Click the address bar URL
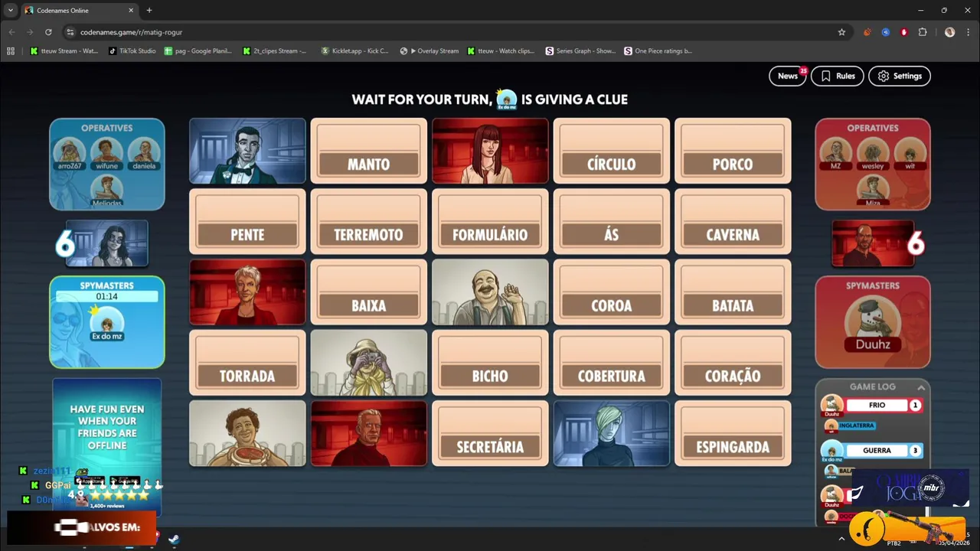 click(x=131, y=32)
